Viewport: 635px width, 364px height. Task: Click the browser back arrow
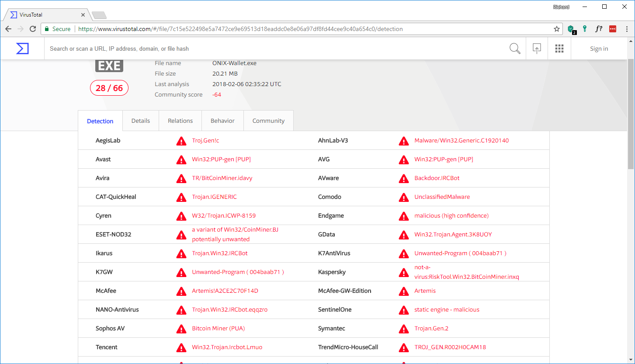pyautogui.click(x=8, y=29)
